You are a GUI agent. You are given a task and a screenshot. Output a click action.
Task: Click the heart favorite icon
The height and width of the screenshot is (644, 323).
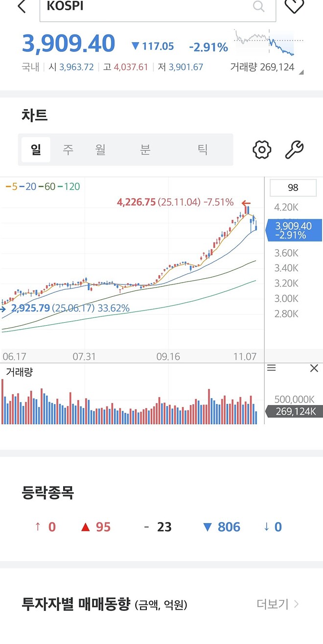[x=294, y=6]
